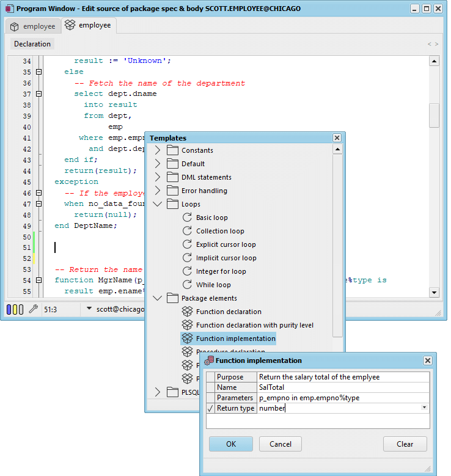Viewport: 451px width, 476px height.
Task: Collapse the fold marker at line 35
Action: [38, 72]
